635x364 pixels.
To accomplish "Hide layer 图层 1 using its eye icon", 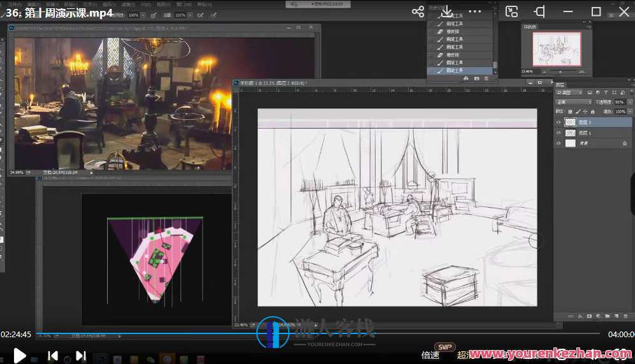I will click(x=558, y=133).
